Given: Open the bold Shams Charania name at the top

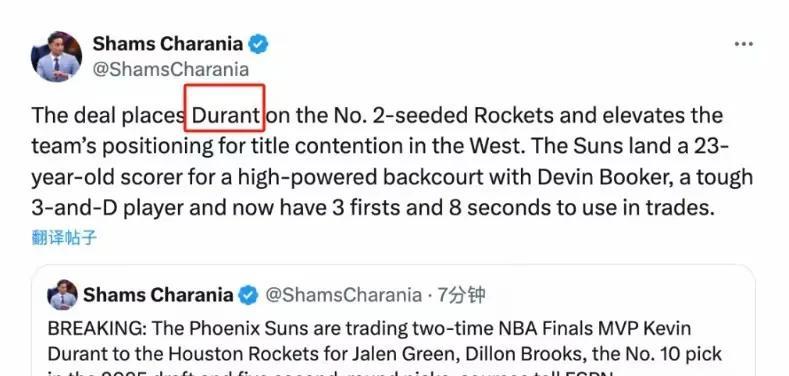Looking at the screenshot, I should 168,44.
